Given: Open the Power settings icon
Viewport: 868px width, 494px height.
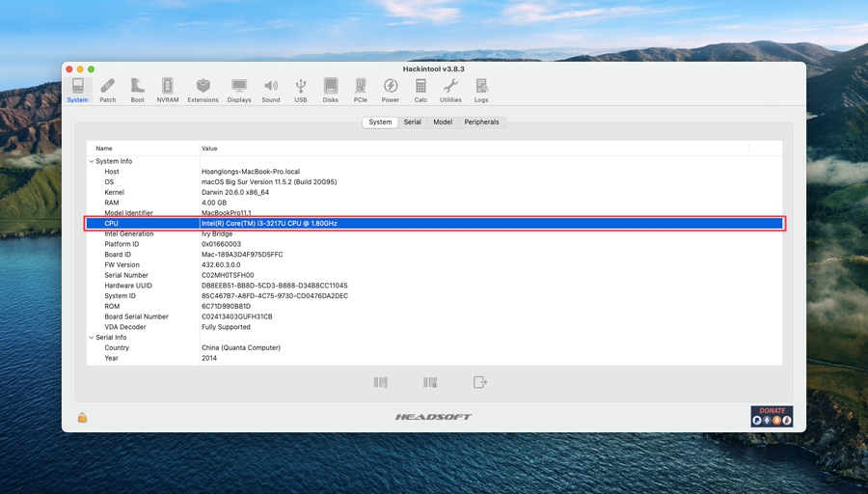Looking at the screenshot, I should click(x=391, y=90).
